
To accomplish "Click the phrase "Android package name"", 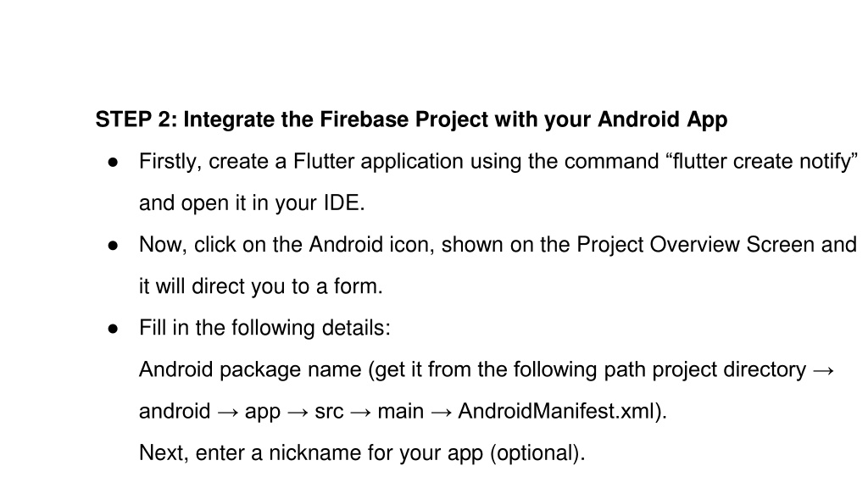I will click(250, 369).
